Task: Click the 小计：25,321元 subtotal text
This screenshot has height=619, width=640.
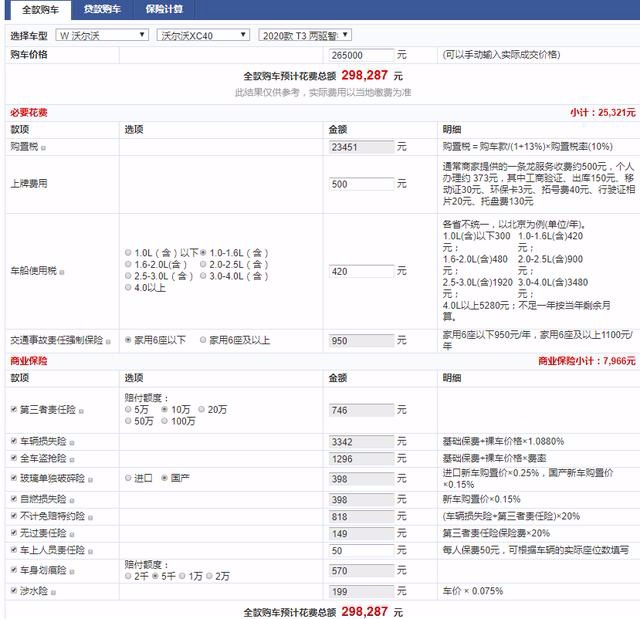Action: pyautogui.click(x=603, y=113)
